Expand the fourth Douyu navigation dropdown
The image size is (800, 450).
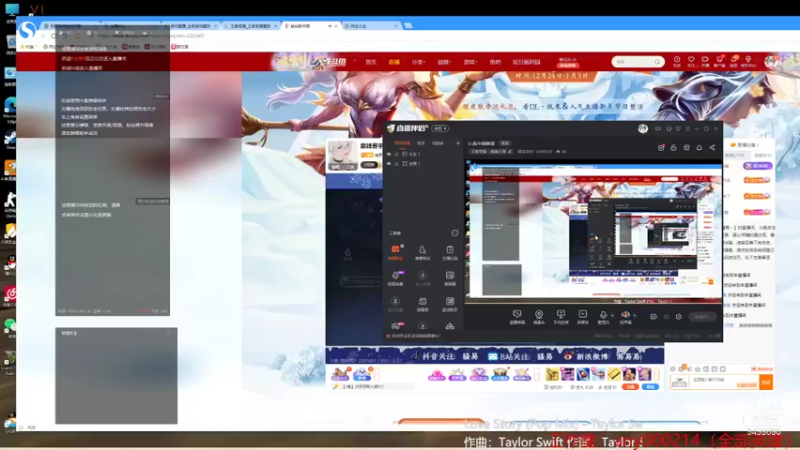click(444, 62)
